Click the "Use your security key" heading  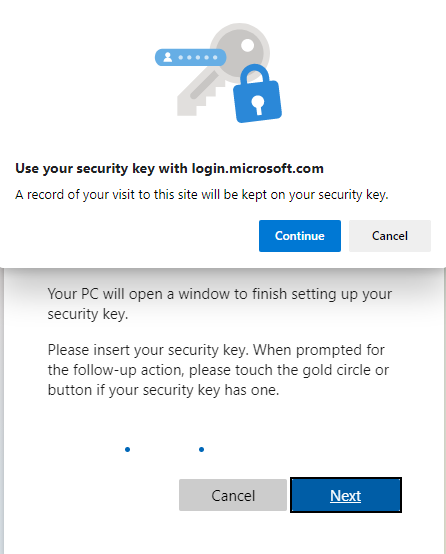coord(169,169)
